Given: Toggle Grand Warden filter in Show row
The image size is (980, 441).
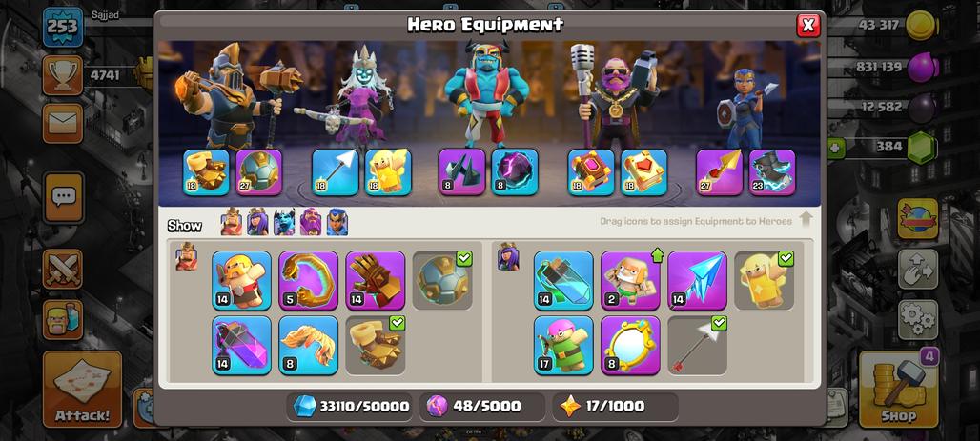Looking at the screenshot, I should (310, 222).
